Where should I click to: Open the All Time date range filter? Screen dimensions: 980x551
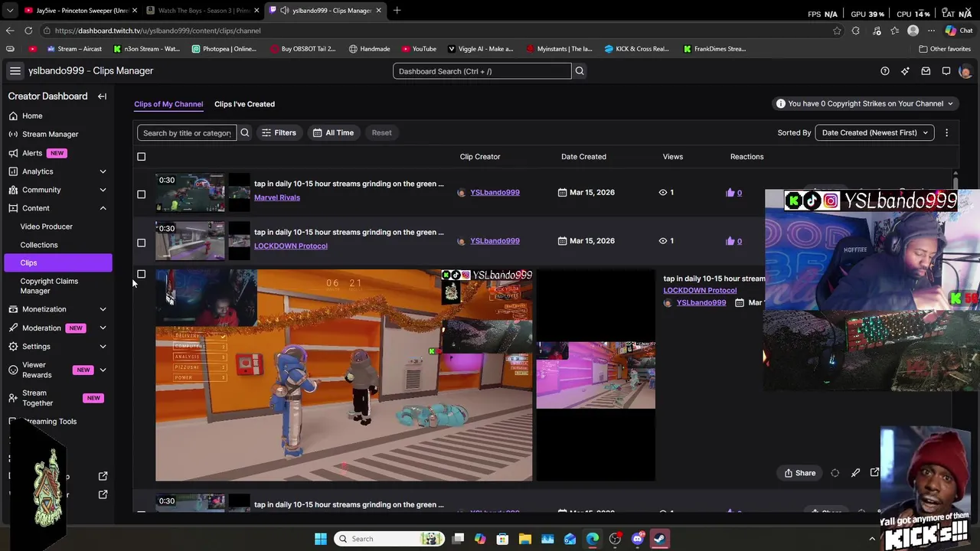[x=333, y=132]
